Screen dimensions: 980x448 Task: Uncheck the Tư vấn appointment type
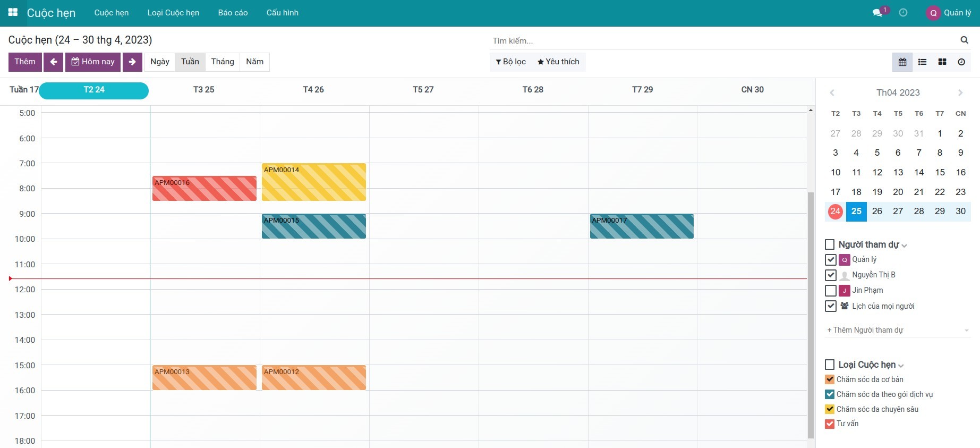tap(830, 424)
